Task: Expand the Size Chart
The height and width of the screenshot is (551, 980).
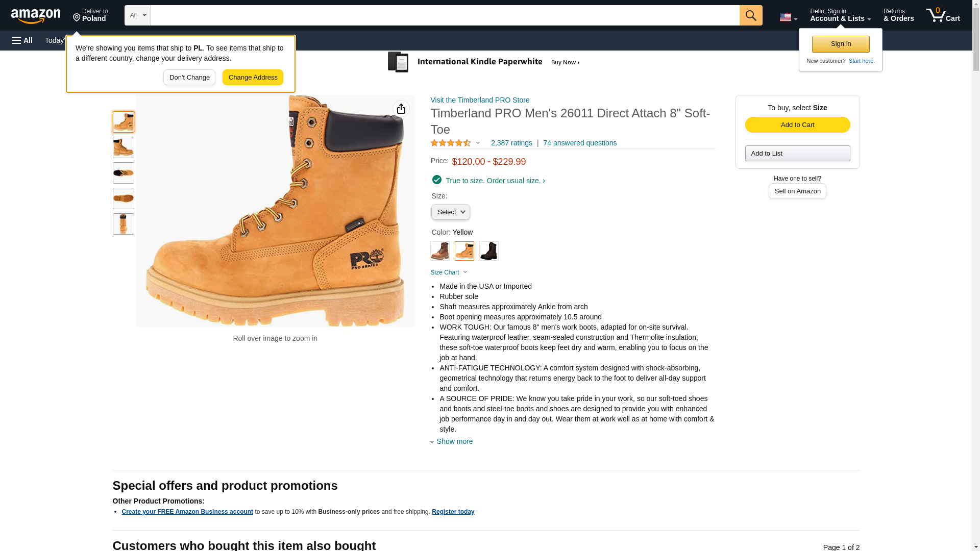Action: coord(449,272)
